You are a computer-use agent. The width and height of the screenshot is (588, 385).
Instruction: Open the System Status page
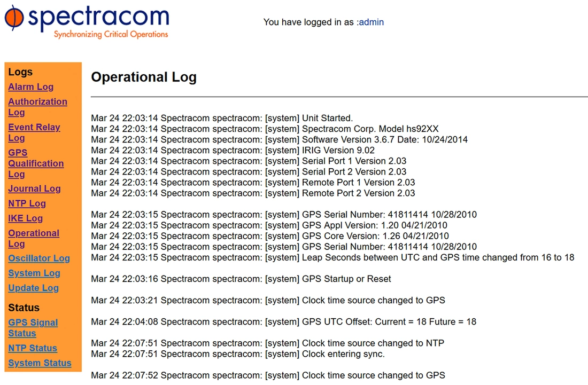coord(40,363)
